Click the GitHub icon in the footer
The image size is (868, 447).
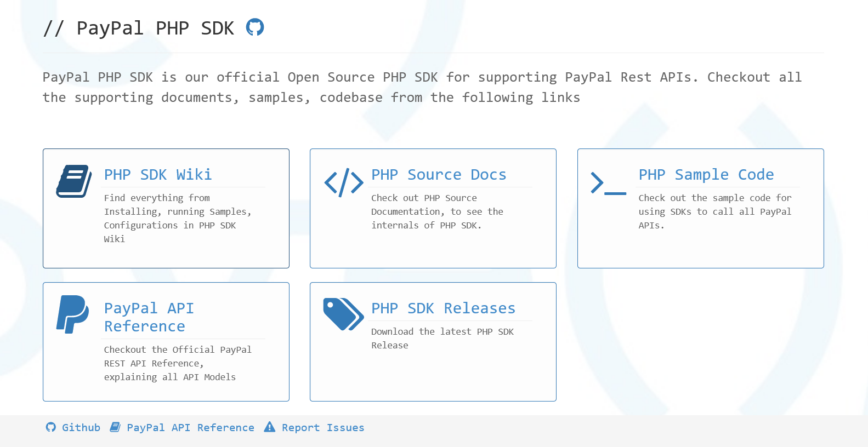pyautogui.click(x=51, y=427)
